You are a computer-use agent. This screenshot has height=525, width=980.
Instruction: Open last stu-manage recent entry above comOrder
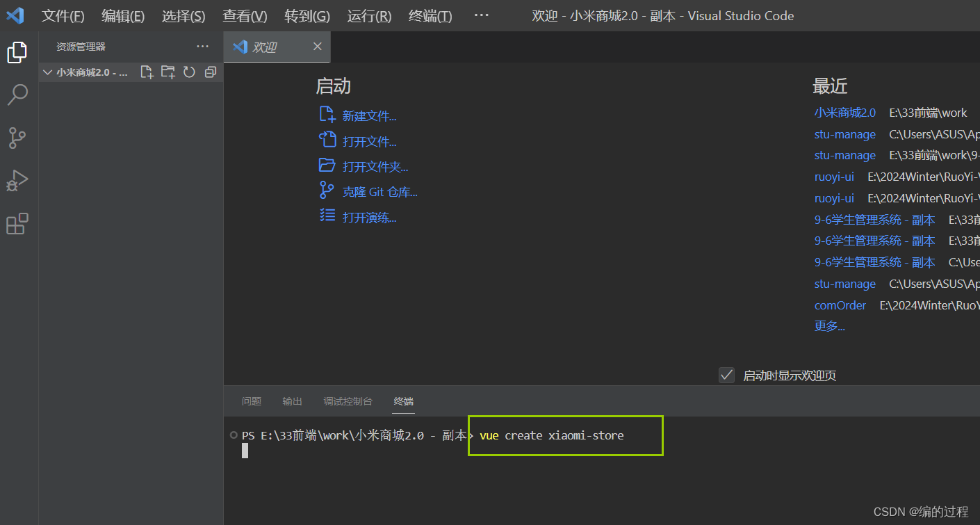click(x=845, y=284)
